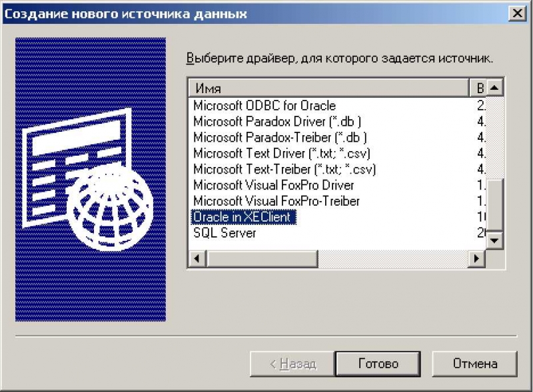This screenshot has width=533, height=392.
Task: Click the horizontal scrollbar left arrow
Action: pos(197,259)
